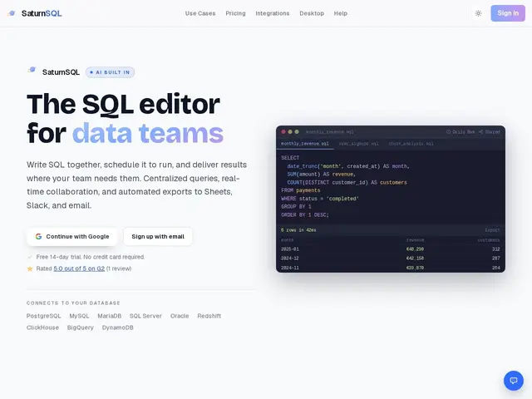Click the 2025-01 result row
The width and height of the screenshot is (532, 399).
click(x=390, y=249)
